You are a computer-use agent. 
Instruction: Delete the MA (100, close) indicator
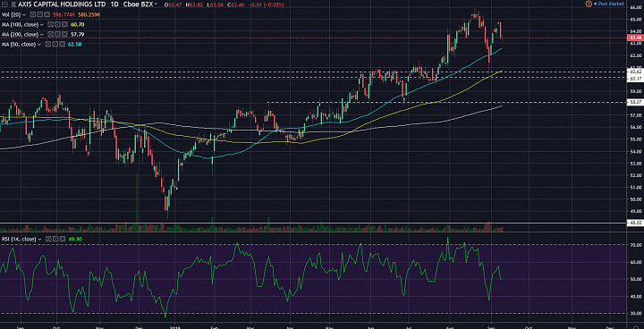tap(64, 25)
